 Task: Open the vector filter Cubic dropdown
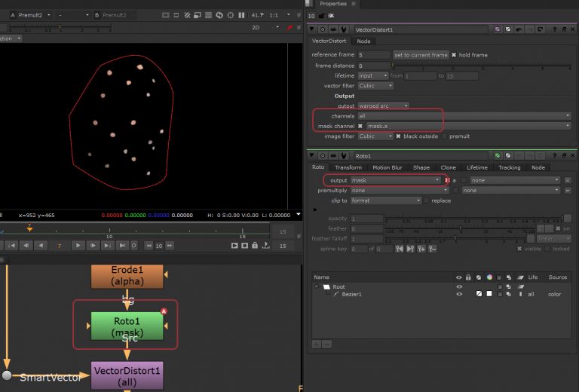click(x=375, y=86)
